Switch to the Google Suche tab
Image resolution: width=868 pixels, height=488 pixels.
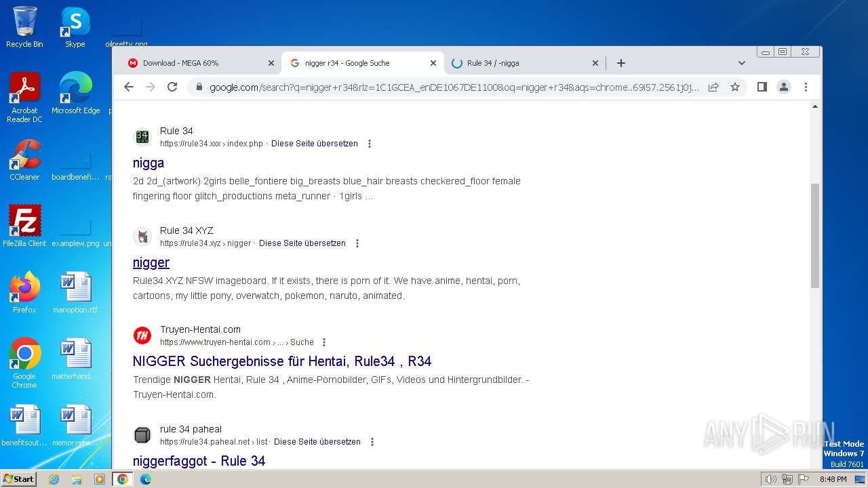(363, 63)
